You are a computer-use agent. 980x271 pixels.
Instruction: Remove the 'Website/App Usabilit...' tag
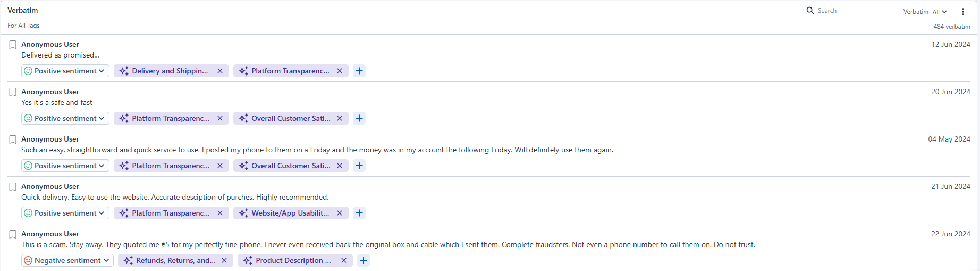coord(340,213)
